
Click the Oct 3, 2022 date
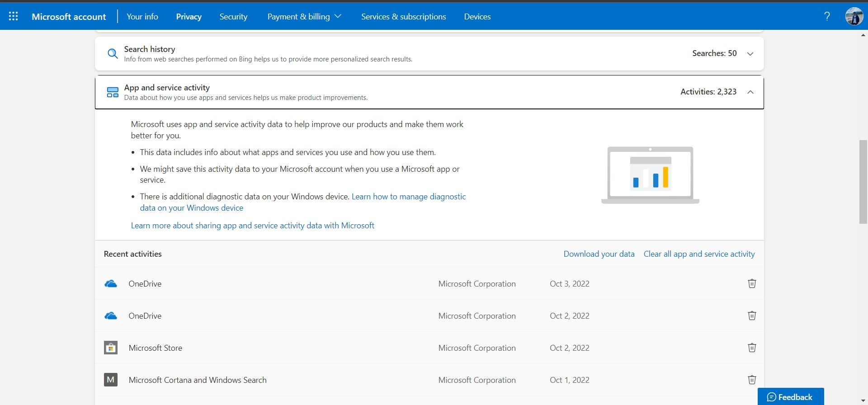(570, 284)
